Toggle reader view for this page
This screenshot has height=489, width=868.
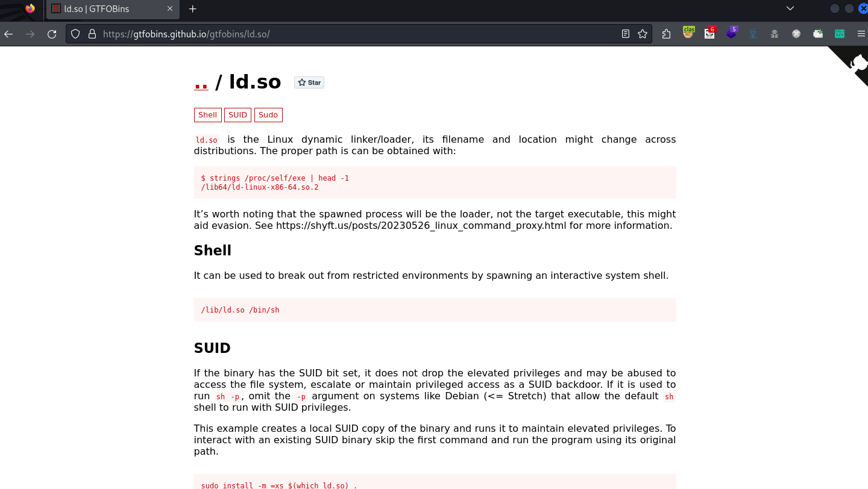pyautogui.click(x=626, y=34)
